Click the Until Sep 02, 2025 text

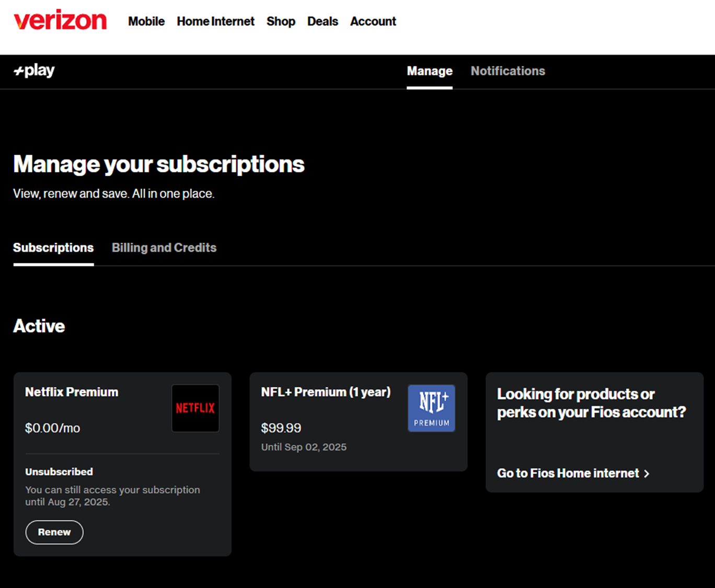tap(304, 447)
